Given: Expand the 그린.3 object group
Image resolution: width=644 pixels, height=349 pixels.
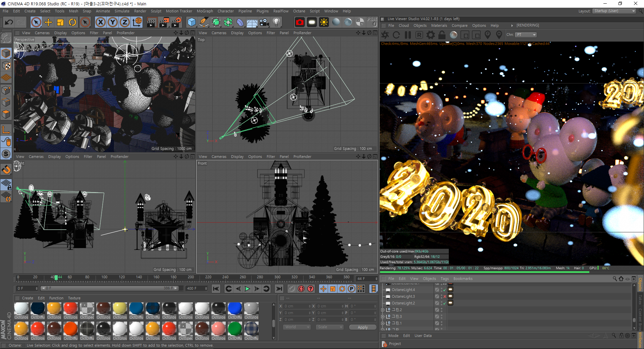Looking at the screenshot, I should point(382,316).
